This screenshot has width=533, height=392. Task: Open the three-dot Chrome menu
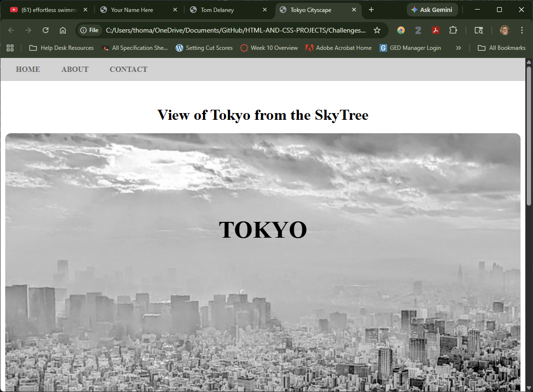522,30
